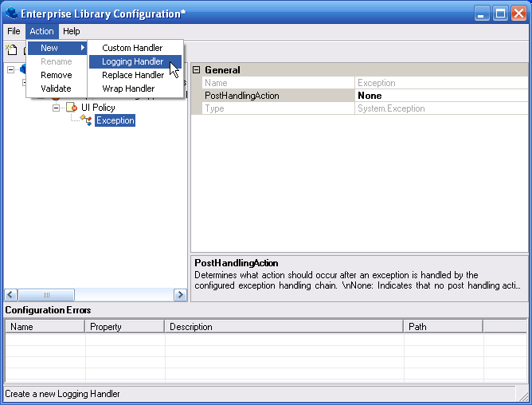The image size is (532, 405).
Task: Sort errors by Description column header
Action: pos(284,327)
